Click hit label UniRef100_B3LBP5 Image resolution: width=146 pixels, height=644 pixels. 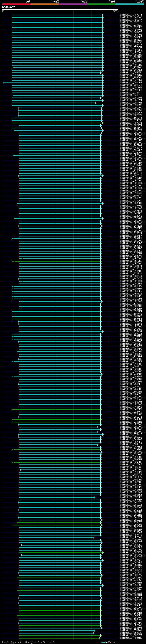pyautogui.click(x=131, y=578)
